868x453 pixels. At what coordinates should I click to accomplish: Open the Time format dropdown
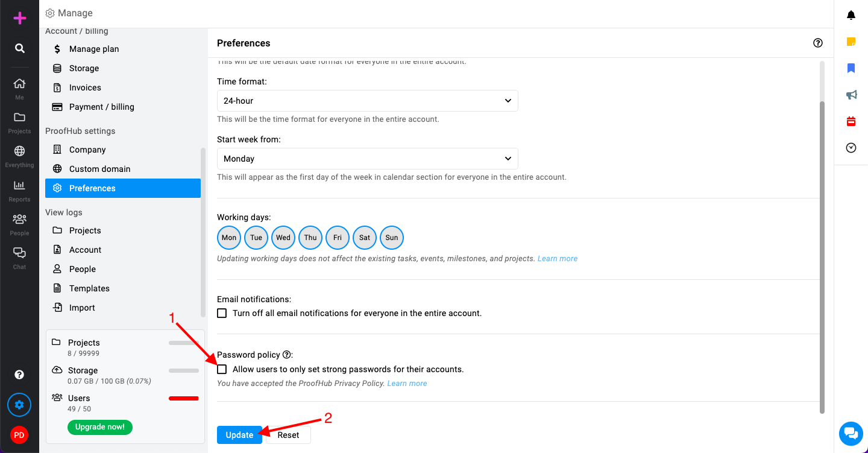(x=368, y=101)
